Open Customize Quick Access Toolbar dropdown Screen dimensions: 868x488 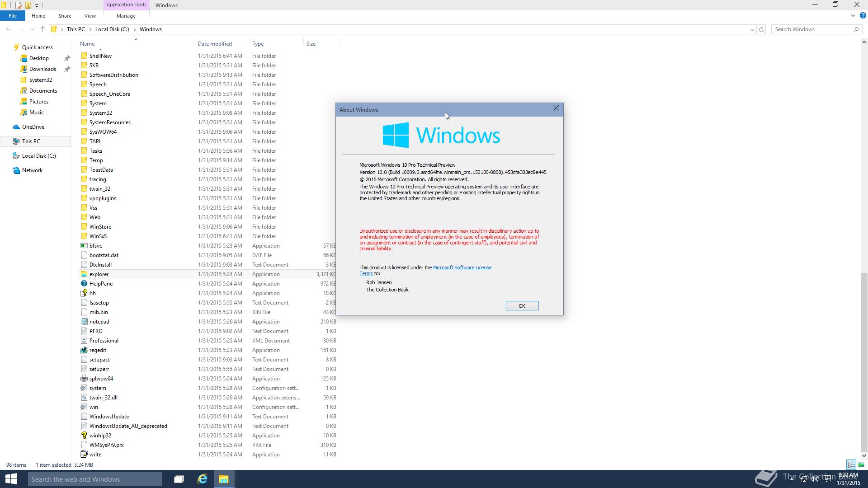point(37,5)
